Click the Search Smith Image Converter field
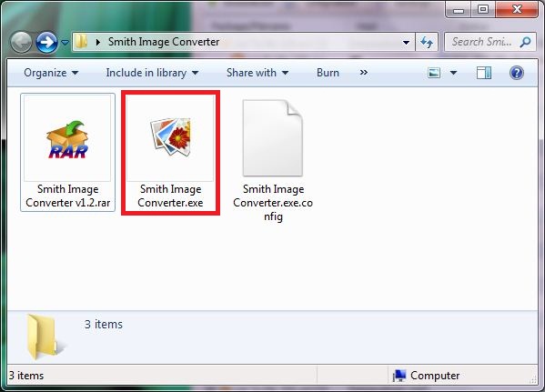Image resolution: width=545 pixels, height=392 pixels. click(x=490, y=42)
